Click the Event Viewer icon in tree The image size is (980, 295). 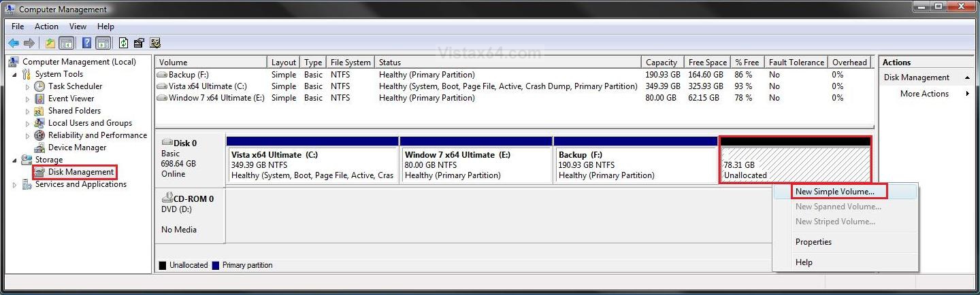39,99
